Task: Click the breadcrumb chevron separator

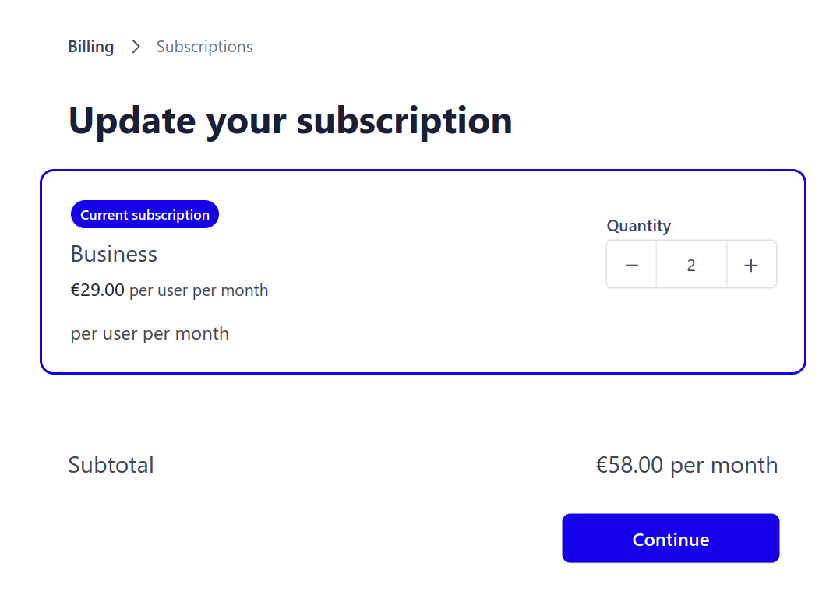Action: click(x=136, y=47)
